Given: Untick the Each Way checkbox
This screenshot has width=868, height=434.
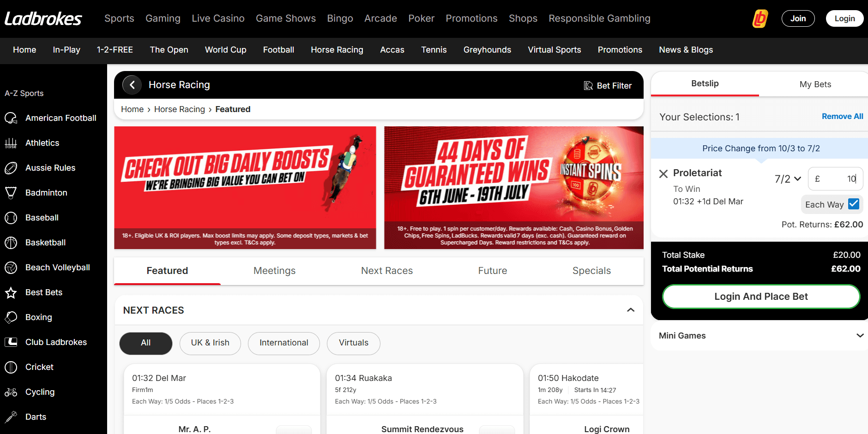Looking at the screenshot, I should 854,204.
